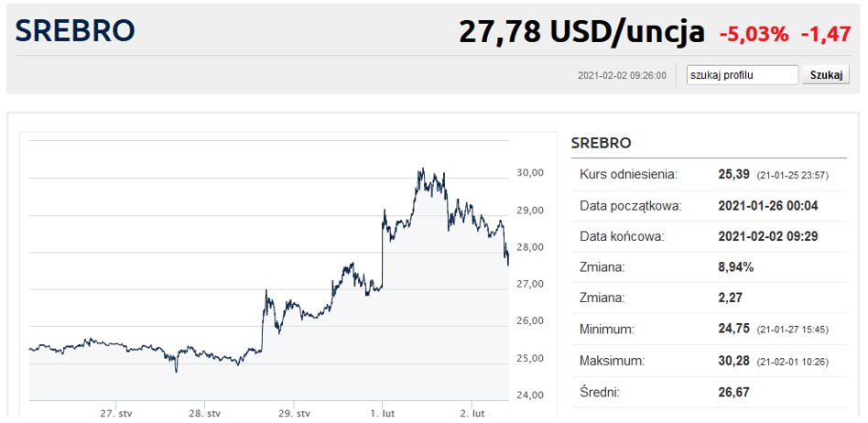Click the Data początkowa row label
The height and width of the screenshot is (423, 868).
point(630,205)
